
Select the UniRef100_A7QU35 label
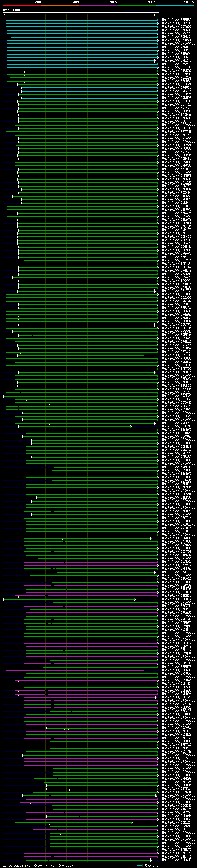[177, 358]
